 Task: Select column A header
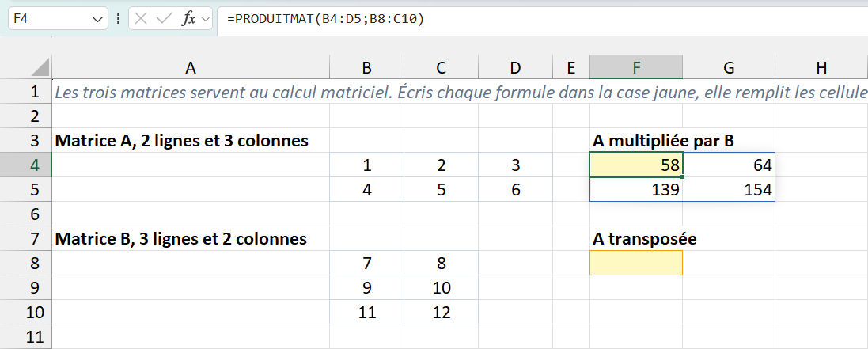(x=191, y=67)
